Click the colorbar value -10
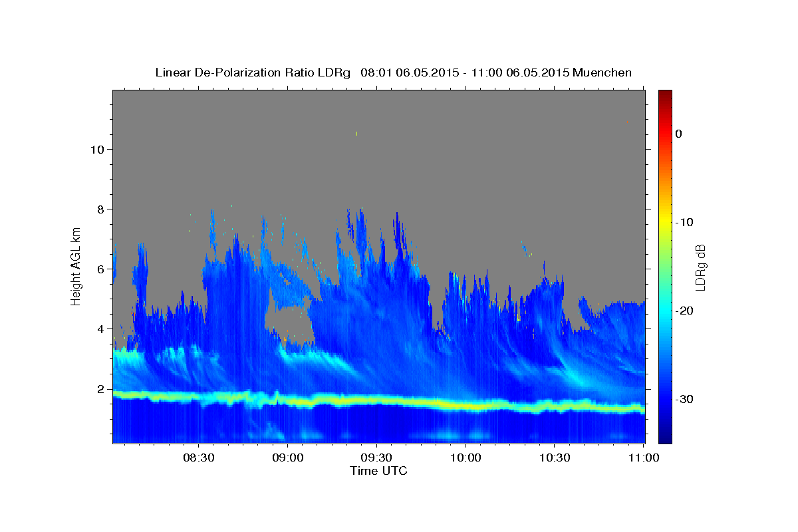The image size is (798, 532). point(684,222)
